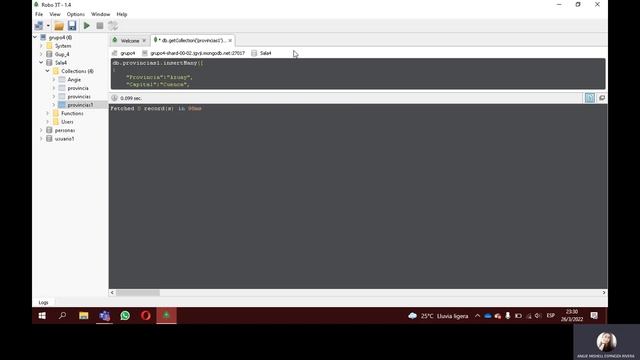The width and height of the screenshot is (640, 360).
Task: Open the File menu
Action: (x=39, y=14)
